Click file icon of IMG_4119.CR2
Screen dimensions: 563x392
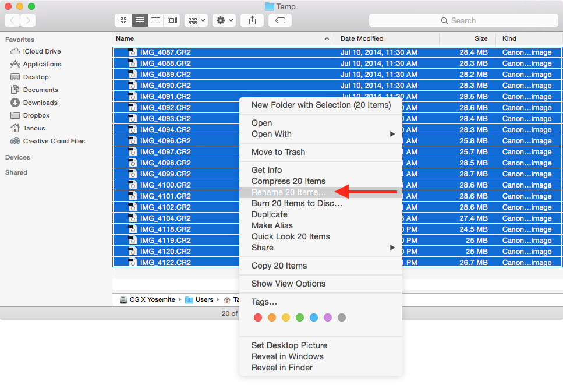point(133,241)
